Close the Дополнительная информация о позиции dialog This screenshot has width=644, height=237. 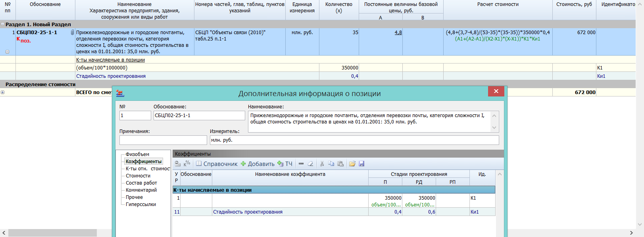coord(496,91)
